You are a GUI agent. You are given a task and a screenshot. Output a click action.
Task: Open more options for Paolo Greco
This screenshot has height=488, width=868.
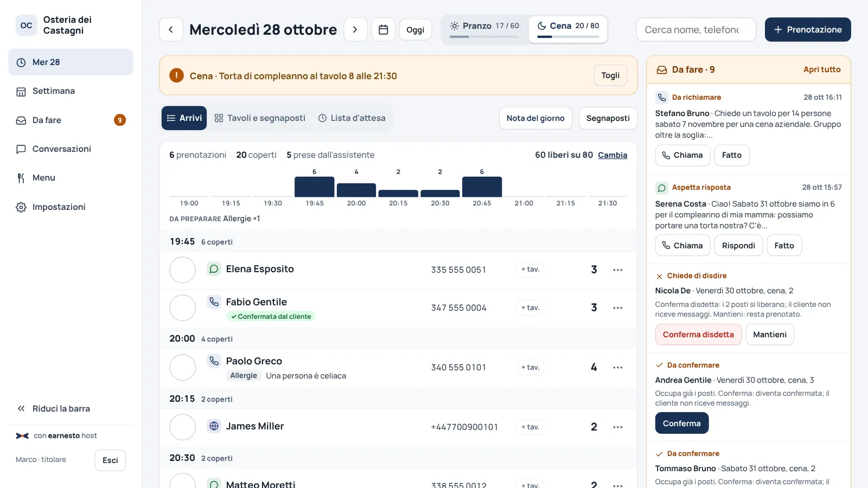[x=618, y=368]
